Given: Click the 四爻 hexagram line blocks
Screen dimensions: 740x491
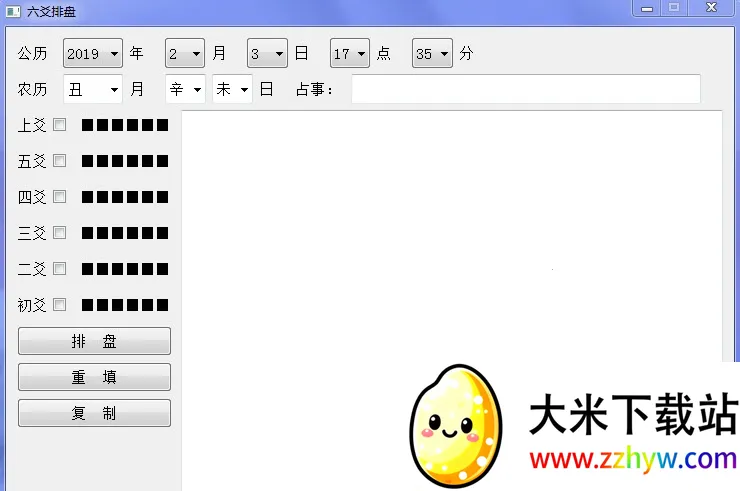Looking at the screenshot, I should coord(125,197).
